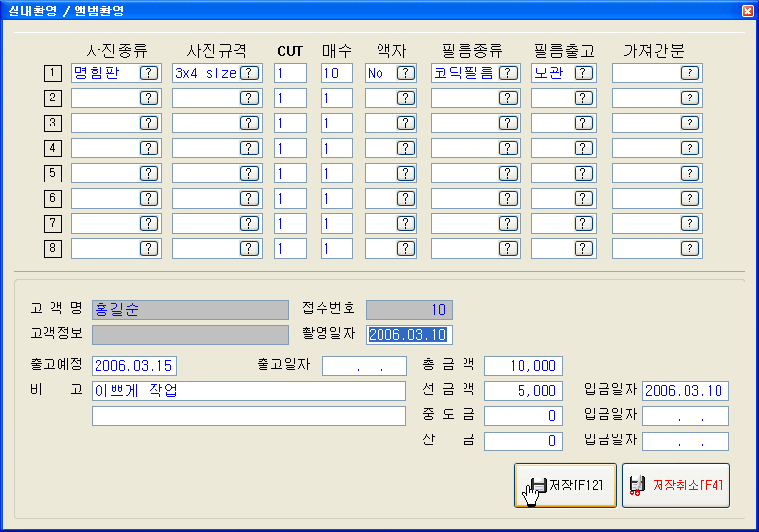Image resolution: width=759 pixels, height=532 pixels.
Task: Open 필름종류 lookup in row 6
Action: (x=508, y=199)
